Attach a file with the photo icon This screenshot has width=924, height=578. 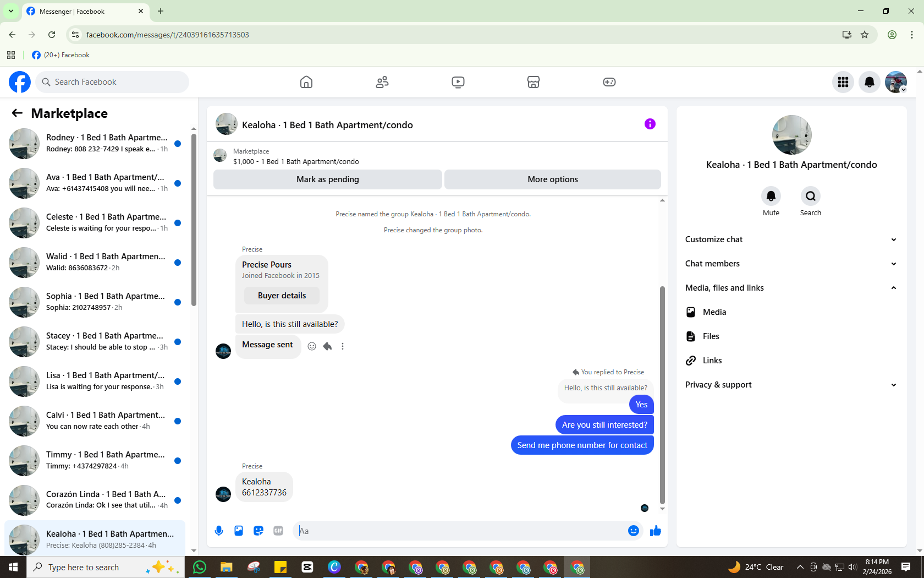pos(239,531)
